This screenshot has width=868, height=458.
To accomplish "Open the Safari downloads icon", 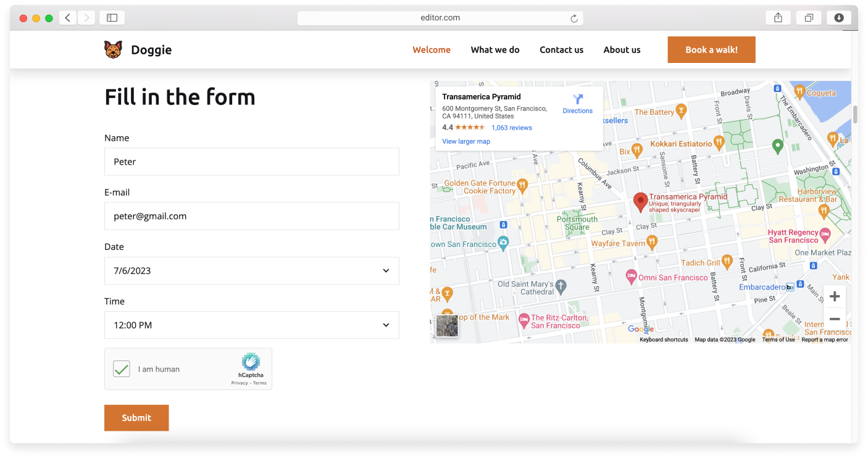I will point(839,18).
